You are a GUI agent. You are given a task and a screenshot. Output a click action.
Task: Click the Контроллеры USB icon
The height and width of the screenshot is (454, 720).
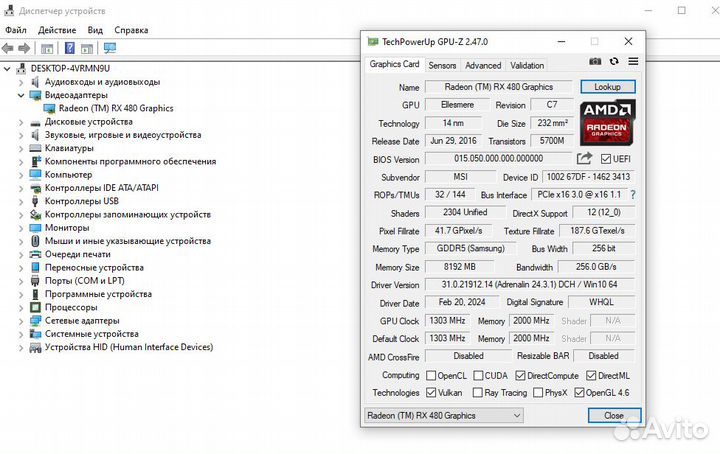pyautogui.click(x=35, y=201)
